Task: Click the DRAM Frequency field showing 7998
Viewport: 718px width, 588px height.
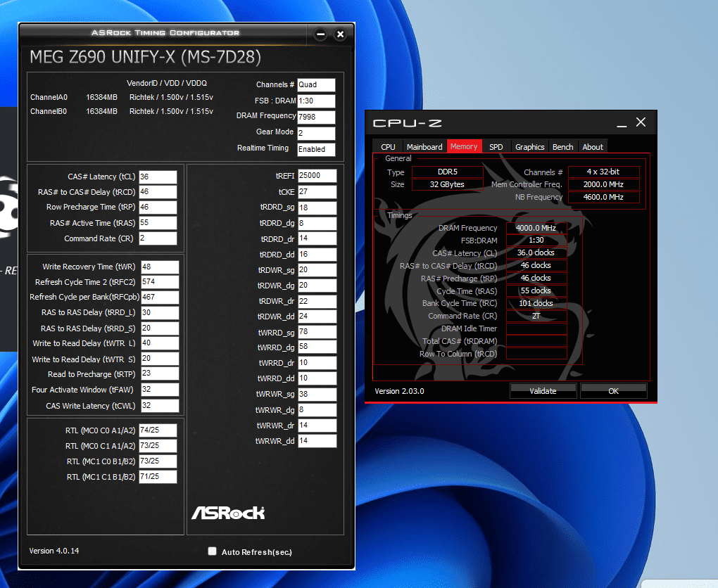Action: click(316, 117)
